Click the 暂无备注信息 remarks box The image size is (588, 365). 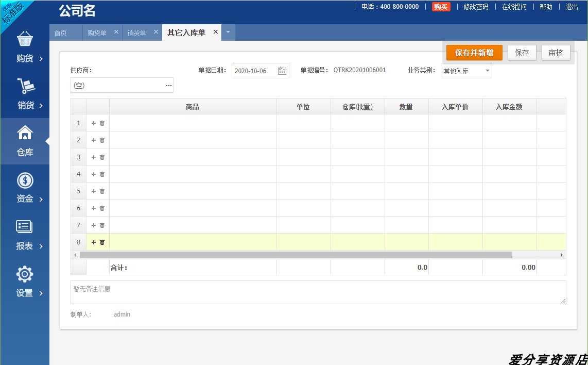[318, 292]
